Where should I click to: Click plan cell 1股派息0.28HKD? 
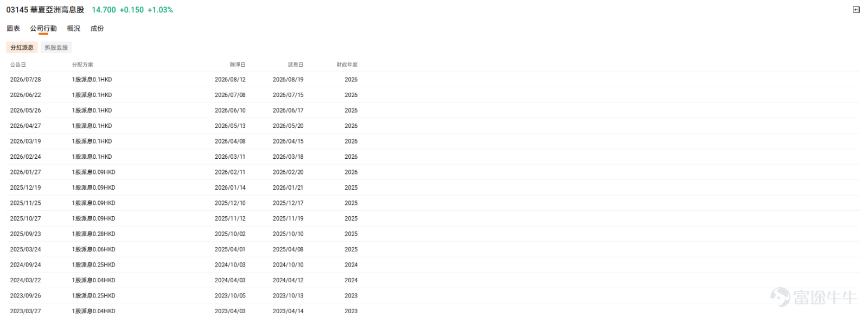coord(94,234)
